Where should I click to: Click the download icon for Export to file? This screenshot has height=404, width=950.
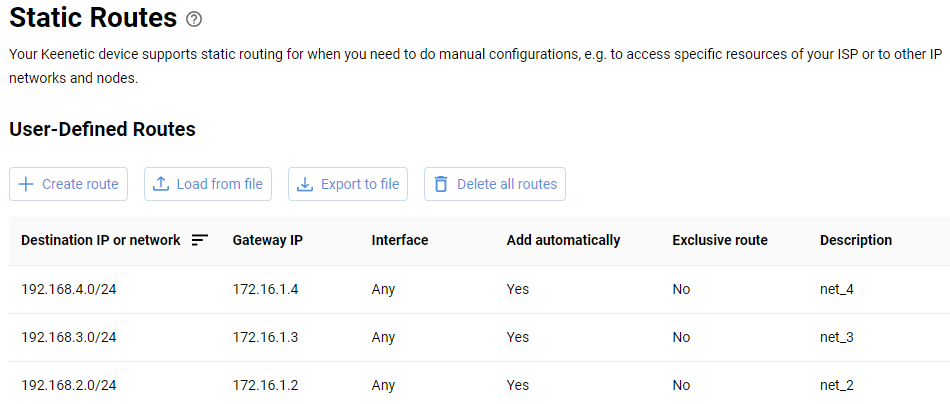(305, 184)
